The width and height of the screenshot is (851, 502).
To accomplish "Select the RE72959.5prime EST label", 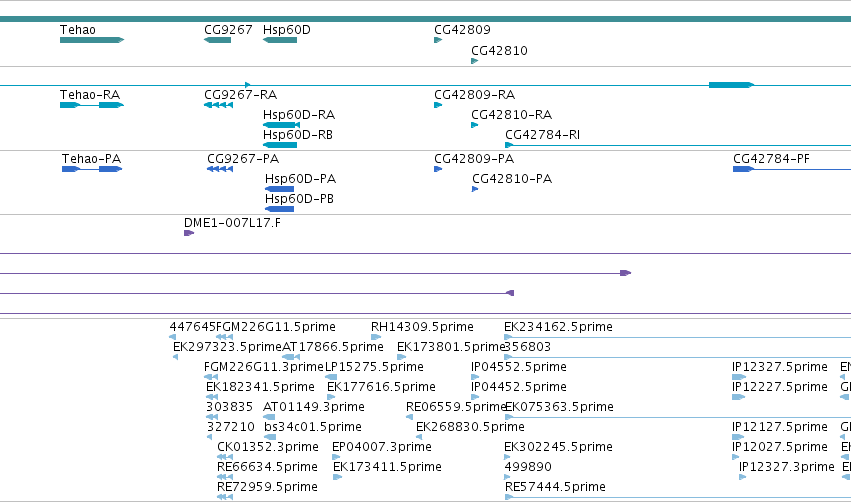I will pos(268,488).
